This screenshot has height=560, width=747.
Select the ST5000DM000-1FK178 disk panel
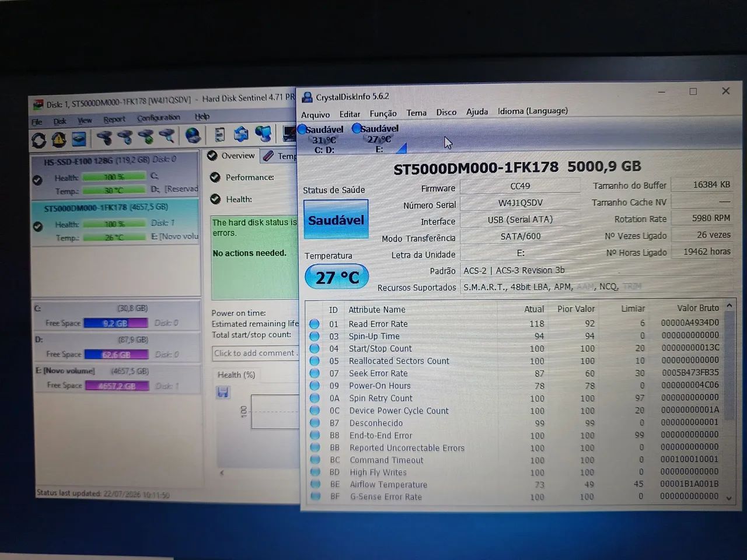click(x=115, y=222)
